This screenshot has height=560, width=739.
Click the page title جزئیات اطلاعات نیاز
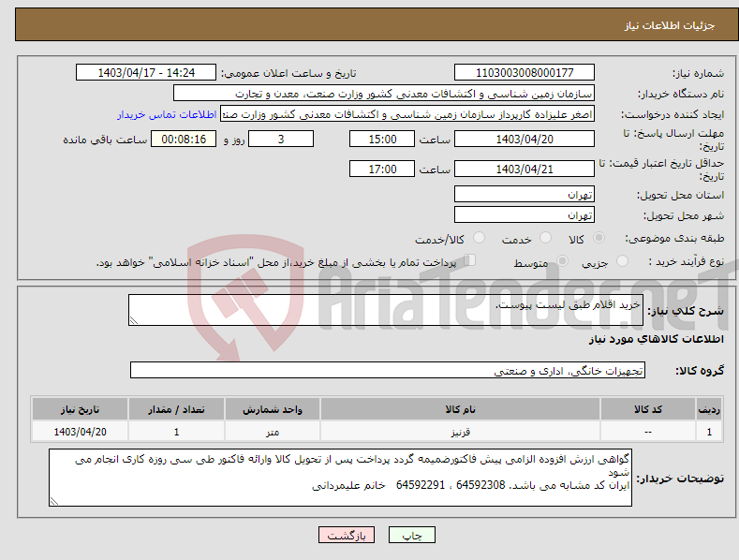670,25
